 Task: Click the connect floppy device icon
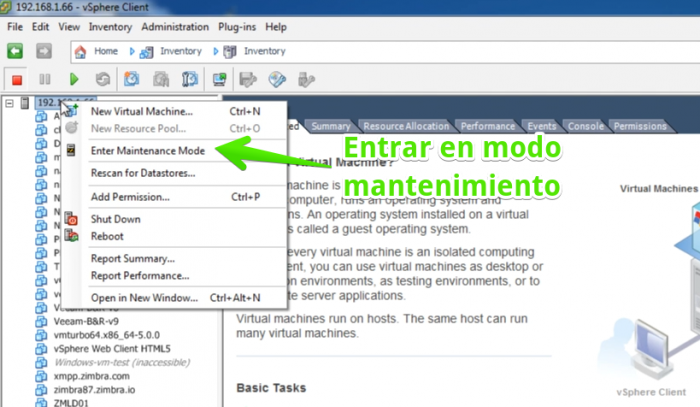coord(248,79)
